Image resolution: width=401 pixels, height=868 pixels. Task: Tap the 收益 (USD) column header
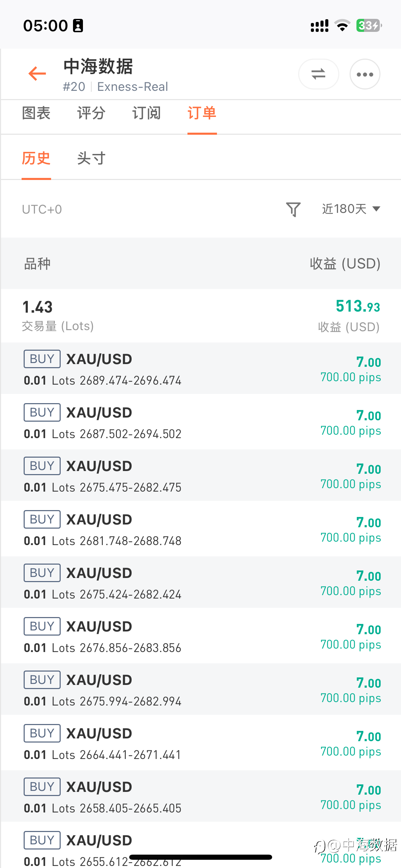point(345,264)
